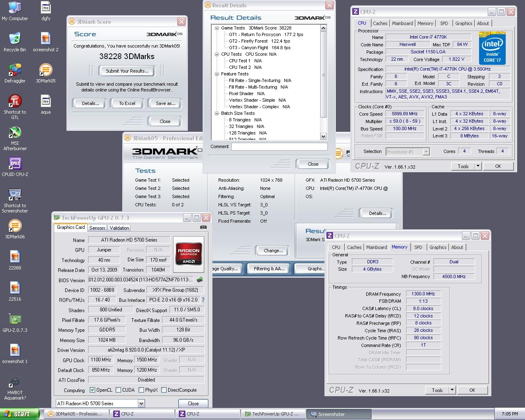Open the aqua file icon
Image resolution: width=525 pixels, height=420 pixels.
point(46,105)
